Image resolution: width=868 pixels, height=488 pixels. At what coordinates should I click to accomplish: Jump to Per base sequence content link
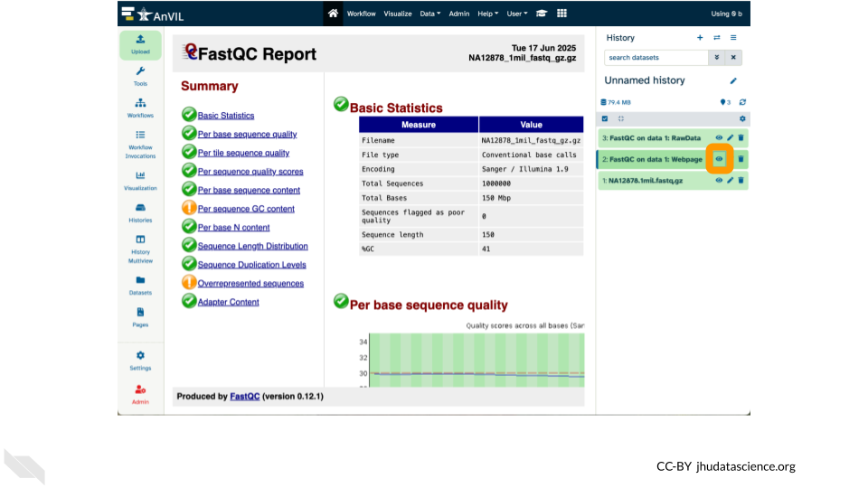point(249,191)
